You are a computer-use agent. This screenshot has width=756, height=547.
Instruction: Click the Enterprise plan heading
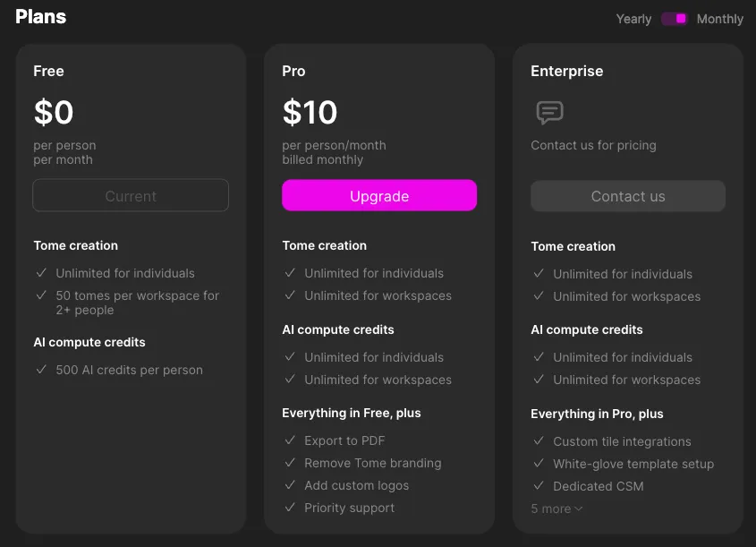[567, 71]
